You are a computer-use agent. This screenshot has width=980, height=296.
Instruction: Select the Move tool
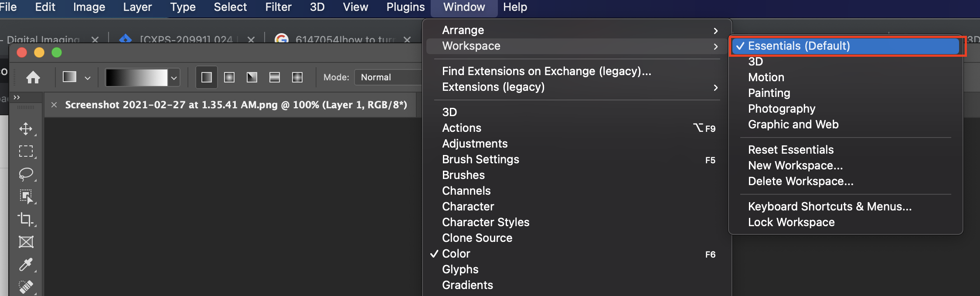click(x=26, y=129)
